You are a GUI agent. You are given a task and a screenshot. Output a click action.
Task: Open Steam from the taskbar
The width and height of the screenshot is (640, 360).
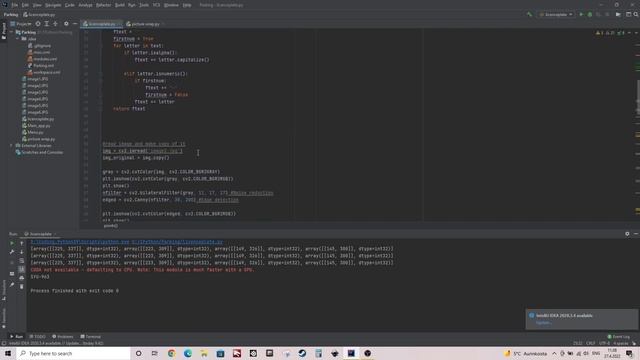[x=302, y=353]
